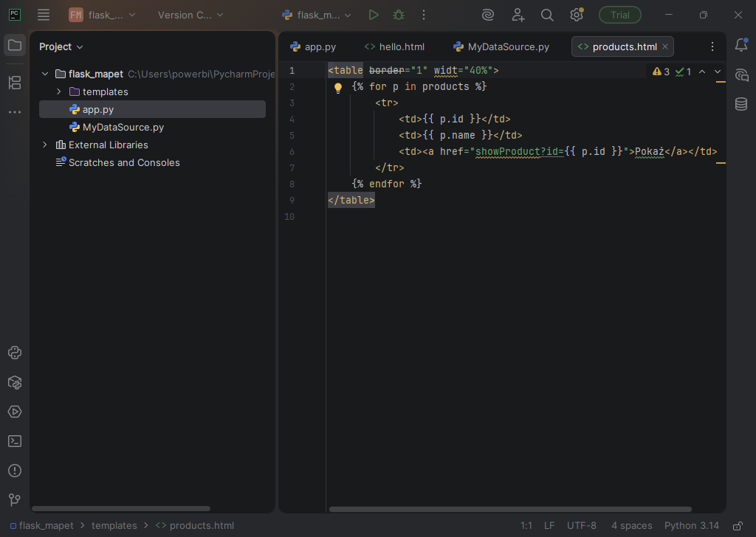756x537 pixels.
Task: Click templates breadcrumb in status bar
Action: (114, 525)
